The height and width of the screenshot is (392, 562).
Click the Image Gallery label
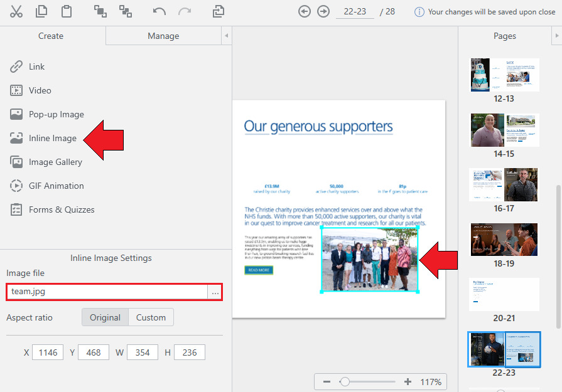click(x=55, y=162)
